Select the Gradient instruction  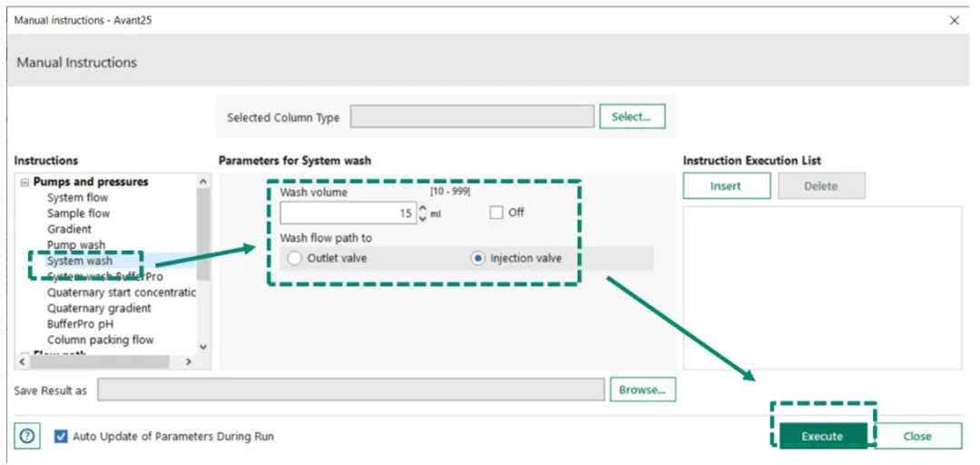click(x=70, y=229)
